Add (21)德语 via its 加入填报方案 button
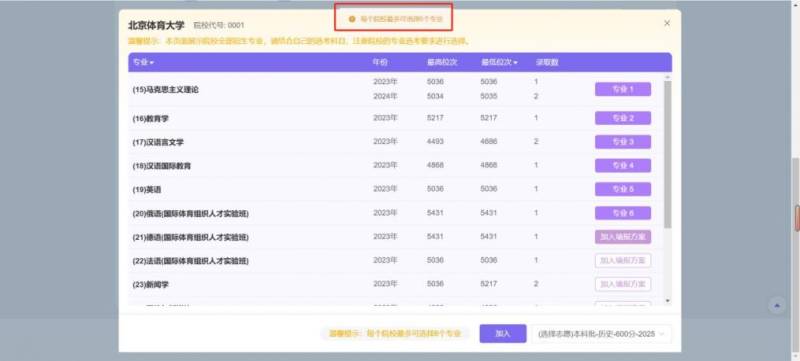The width and height of the screenshot is (800, 361). (x=622, y=237)
